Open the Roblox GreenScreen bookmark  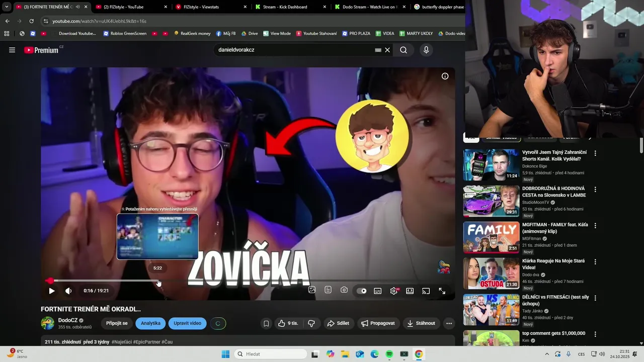(125, 34)
